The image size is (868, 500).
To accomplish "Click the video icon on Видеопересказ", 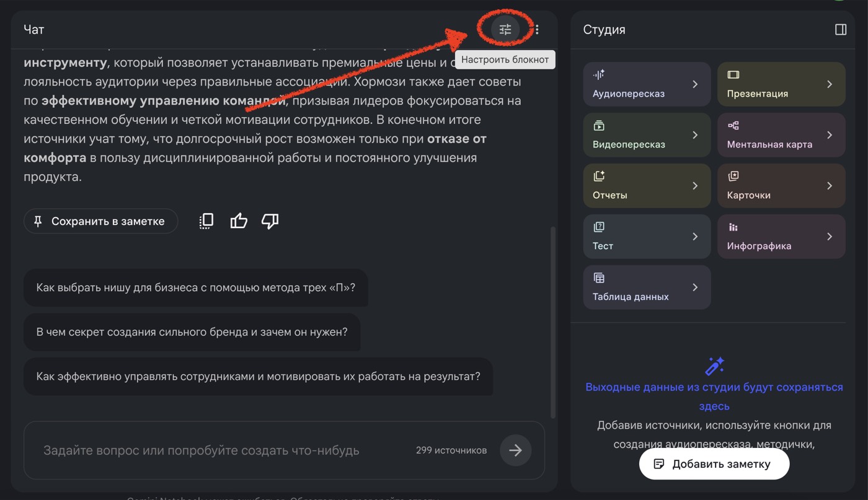I will 599,126.
